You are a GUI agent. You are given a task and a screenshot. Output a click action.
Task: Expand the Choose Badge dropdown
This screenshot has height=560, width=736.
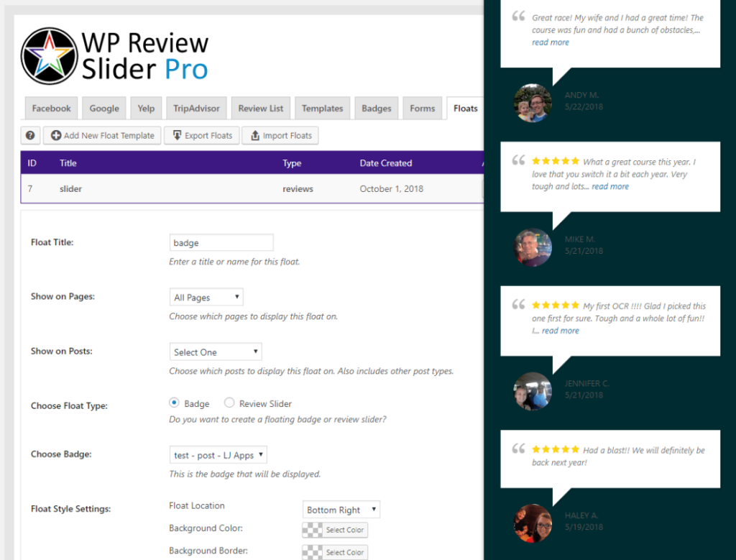point(218,455)
